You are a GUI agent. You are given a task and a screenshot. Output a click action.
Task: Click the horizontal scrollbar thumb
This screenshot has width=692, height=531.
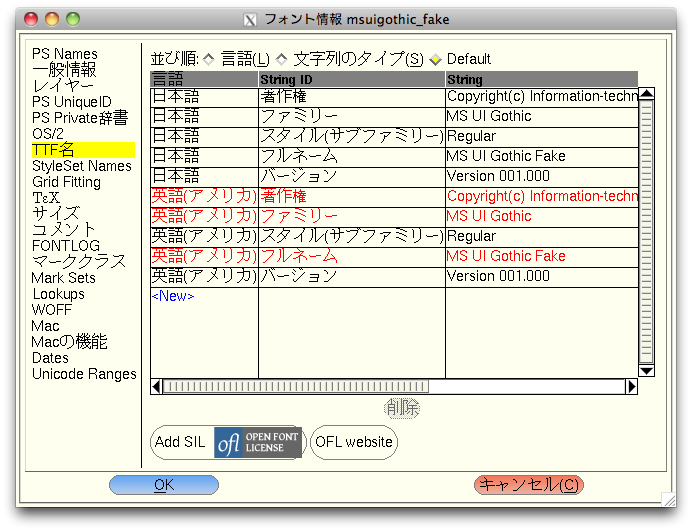(296, 387)
